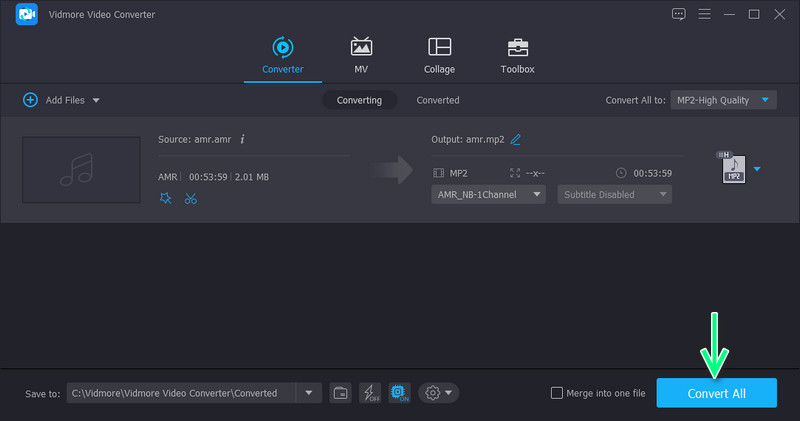Select the amr.amr audio thumbnail
The height and width of the screenshot is (421, 800).
[x=81, y=169]
